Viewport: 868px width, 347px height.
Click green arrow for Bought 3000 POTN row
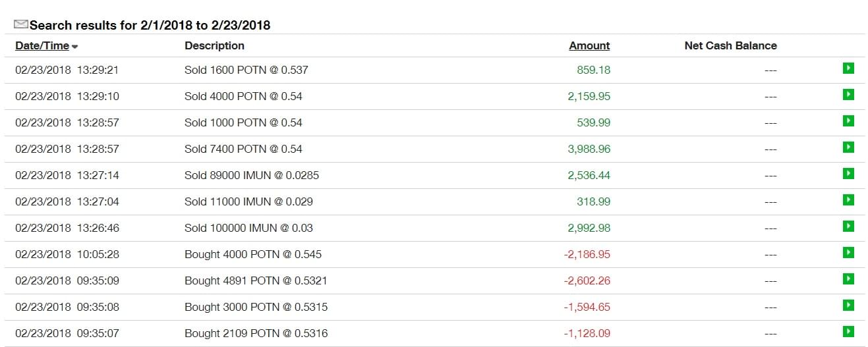848,306
